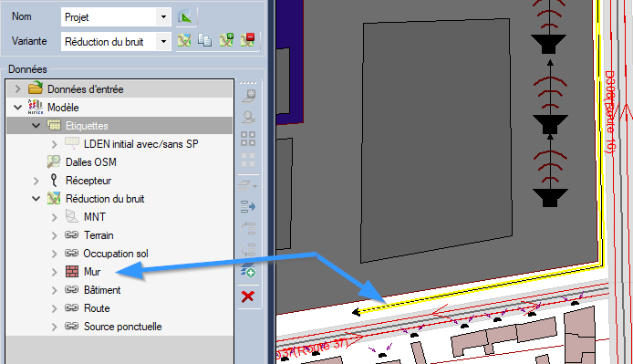Collapse the Modèle node
The image size is (633, 364).
(17, 108)
